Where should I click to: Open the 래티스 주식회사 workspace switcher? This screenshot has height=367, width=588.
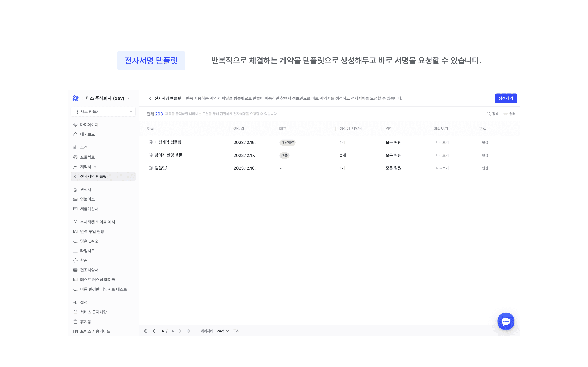tap(103, 98)
